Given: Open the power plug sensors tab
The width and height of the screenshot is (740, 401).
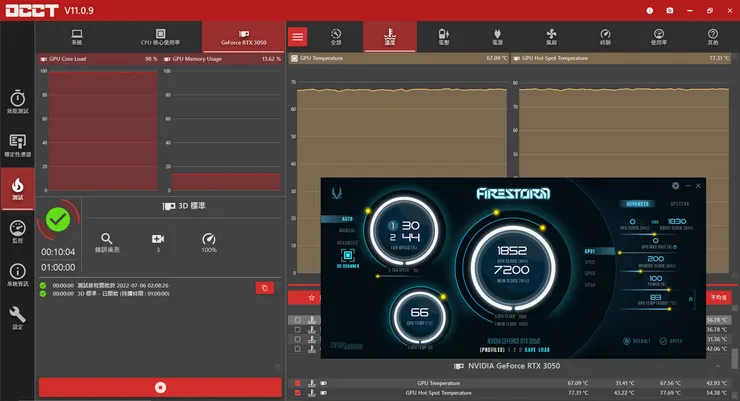Looking at the screenshot, I should click(497, 36).
